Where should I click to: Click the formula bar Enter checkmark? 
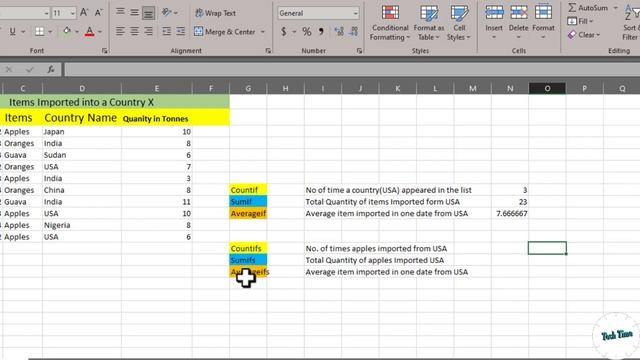[x=29, y=69]
